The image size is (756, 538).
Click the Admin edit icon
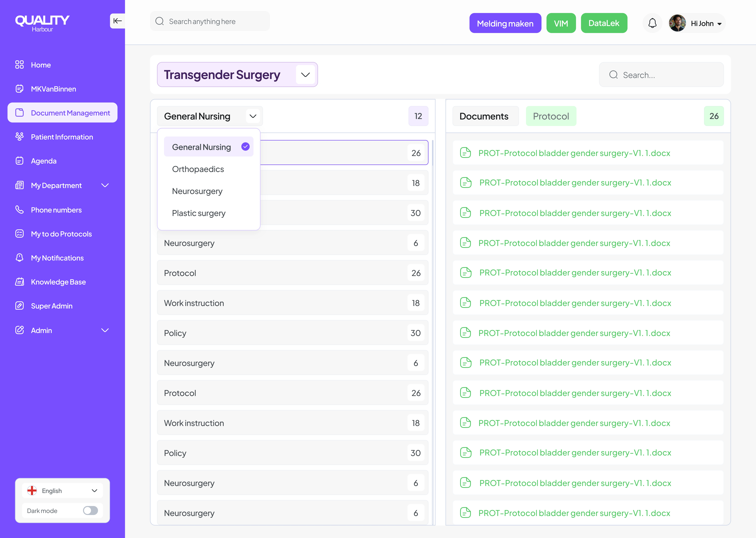tap(19, 330)
